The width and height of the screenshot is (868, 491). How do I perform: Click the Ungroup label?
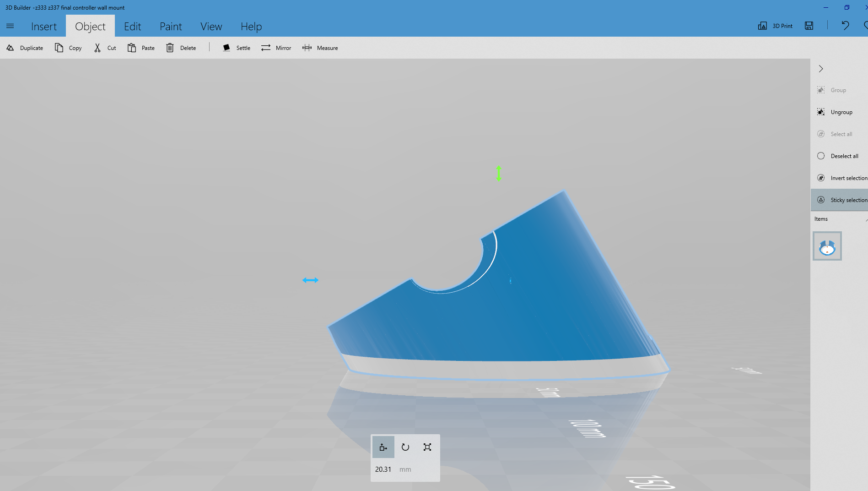pos(841,112)
